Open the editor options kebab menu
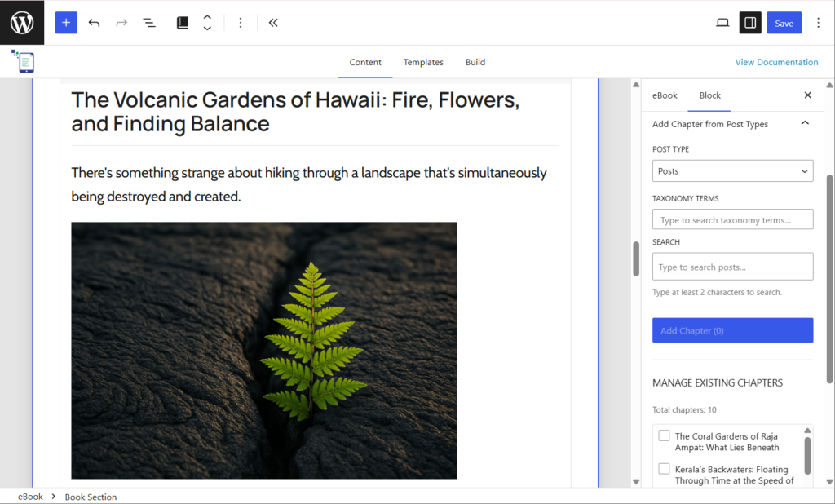 818,22
